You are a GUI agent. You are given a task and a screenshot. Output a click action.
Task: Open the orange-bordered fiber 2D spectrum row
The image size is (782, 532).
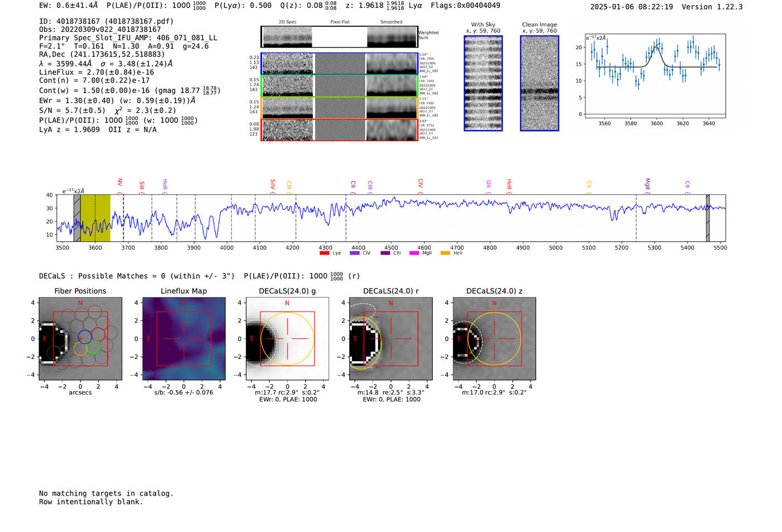(x=340, y=108)
